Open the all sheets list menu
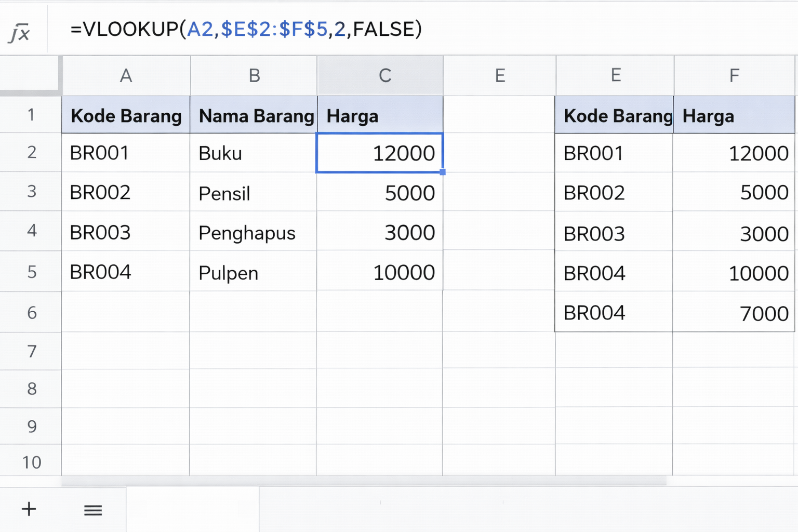Viewport: 798px width, 532px height. point(93,510)
